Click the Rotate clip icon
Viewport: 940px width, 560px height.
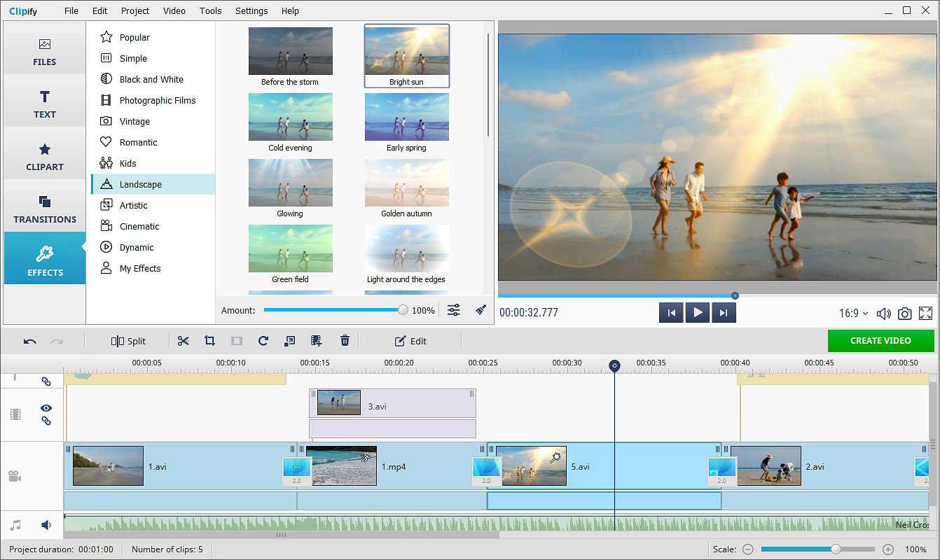click(263, 341)
